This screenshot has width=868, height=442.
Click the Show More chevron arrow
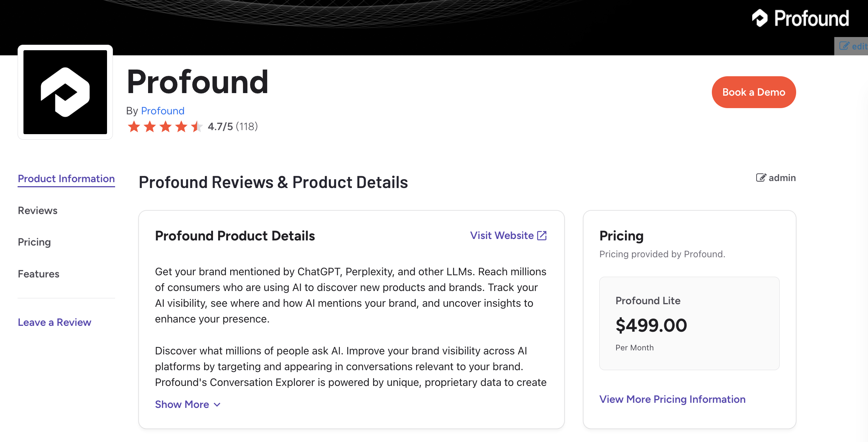point(216,405)
